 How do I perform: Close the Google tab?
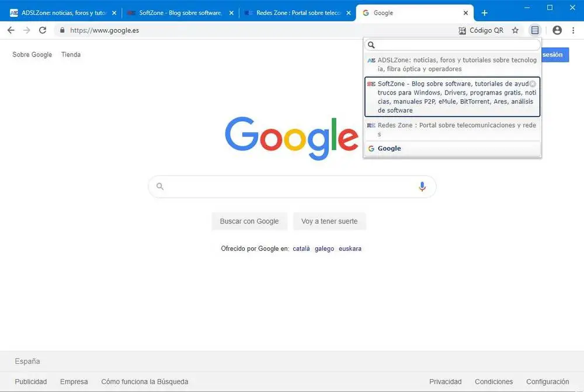point(465,13)
